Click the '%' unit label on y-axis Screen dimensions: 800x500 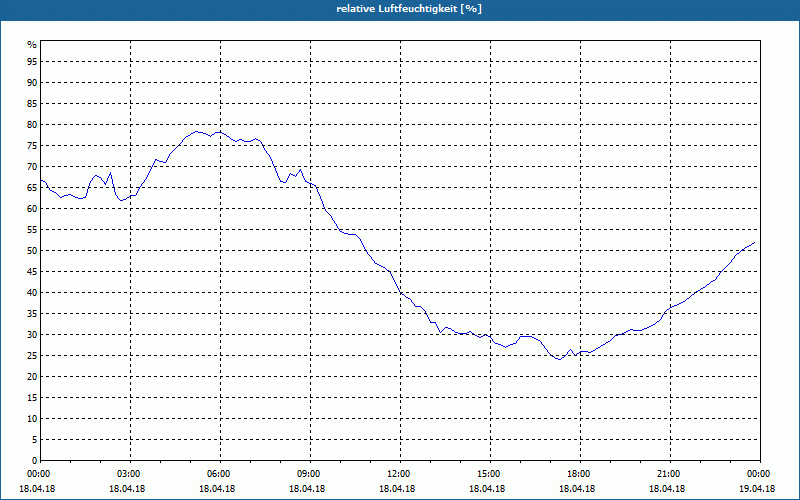[32, 45]
